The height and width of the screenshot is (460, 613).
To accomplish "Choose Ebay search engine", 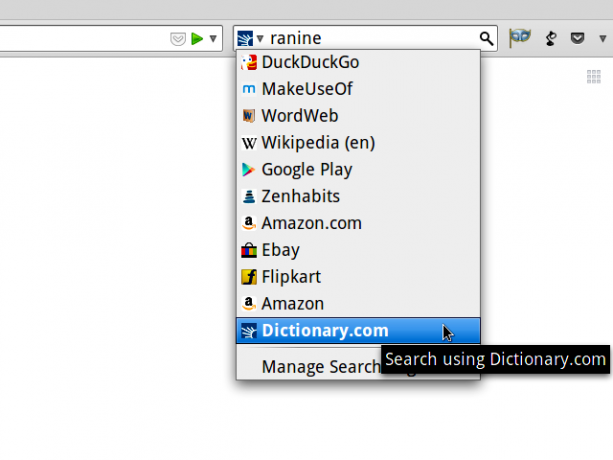I will tap(358, 250).
